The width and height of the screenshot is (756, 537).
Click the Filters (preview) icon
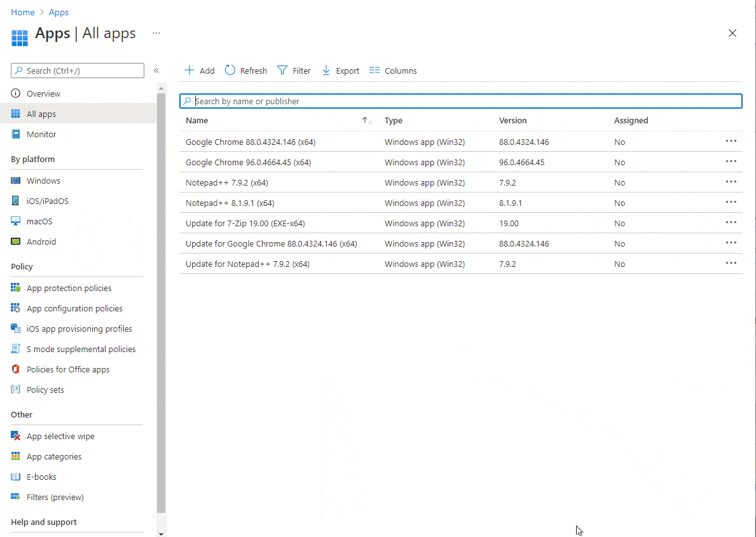pyautogui.click(x=15, y=497)
